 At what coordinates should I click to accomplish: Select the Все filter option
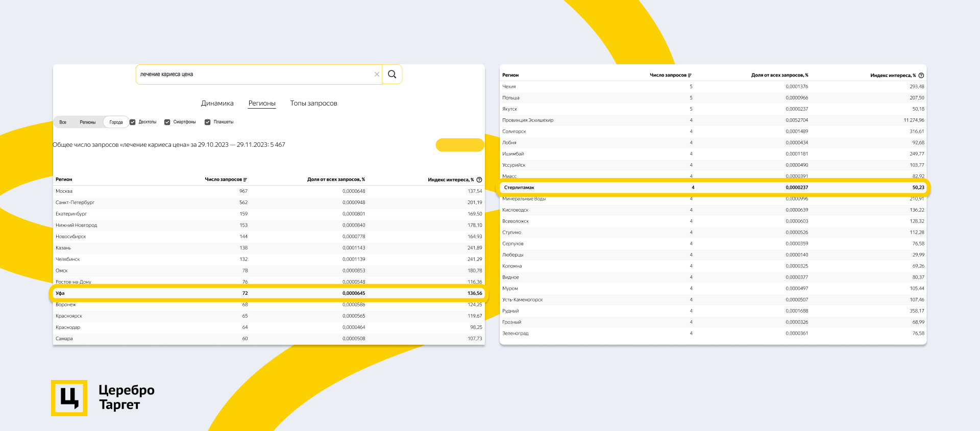(63, 122)
